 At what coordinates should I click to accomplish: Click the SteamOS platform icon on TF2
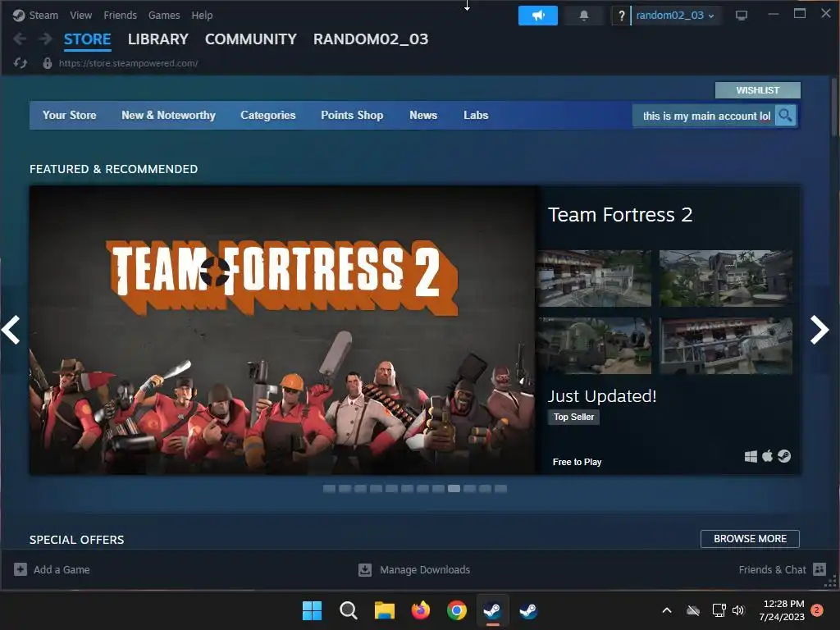coord(784,456)
